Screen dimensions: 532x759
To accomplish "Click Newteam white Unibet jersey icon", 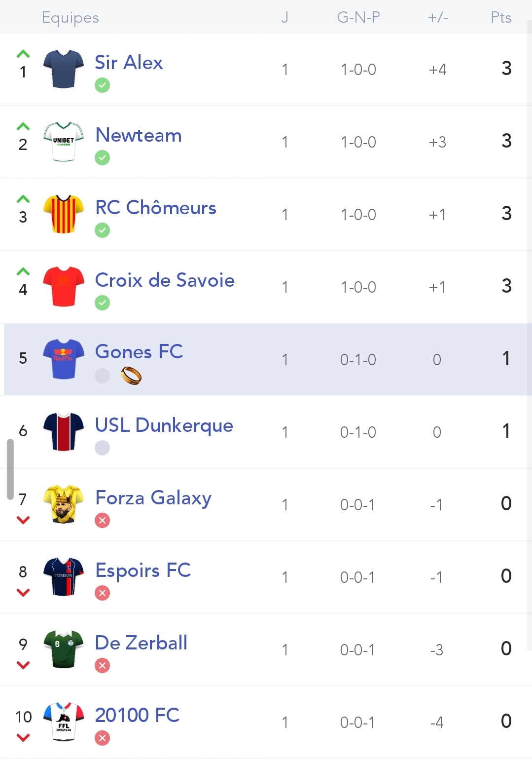I will (x=64, y=142).
